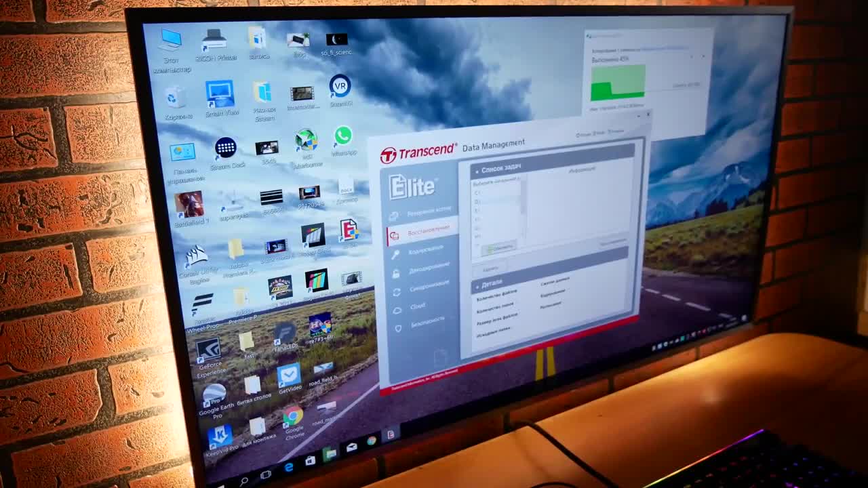The height and width of the screenshot is (488, 868).
Task: Click the green copy progress graph
Action: pos(618,82)
